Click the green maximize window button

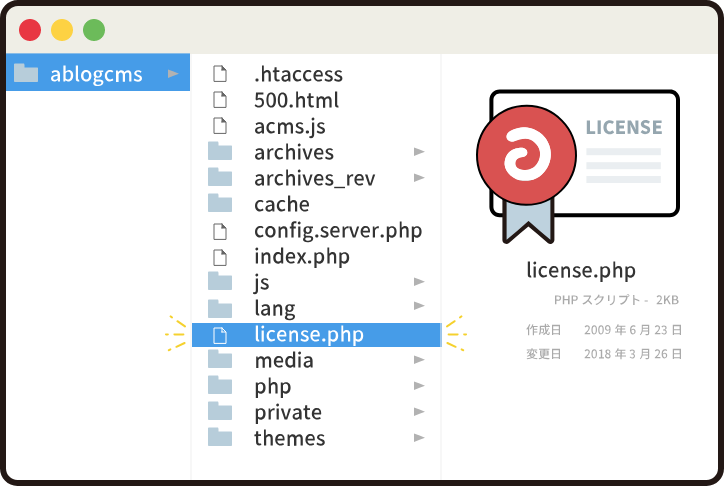click(x=94, y=30)
